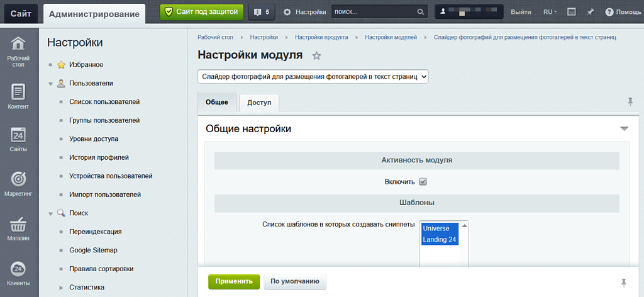Toggle the Включить module activity checkbox
The height and width of the screenshot is (297, 644).
click(x=423, y=182)
